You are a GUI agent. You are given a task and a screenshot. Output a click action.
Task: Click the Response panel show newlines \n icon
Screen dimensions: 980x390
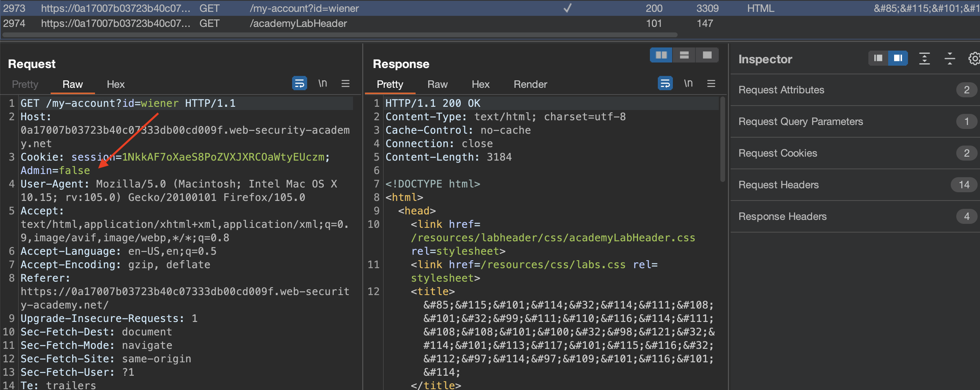[x=688, y=83]
